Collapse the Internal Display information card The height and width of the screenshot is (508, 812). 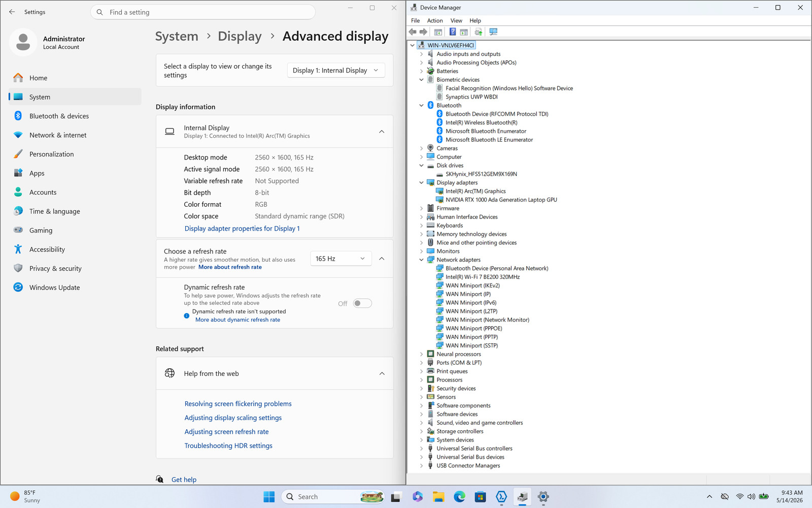tap(382, 132)
